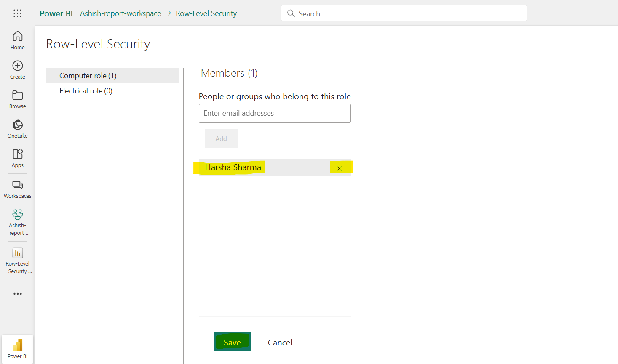Open the Ashish-report workspace icon
Image resolution: width=618 pixels, height=364 pixels.
pyautogui.click(x=17, y=215)
